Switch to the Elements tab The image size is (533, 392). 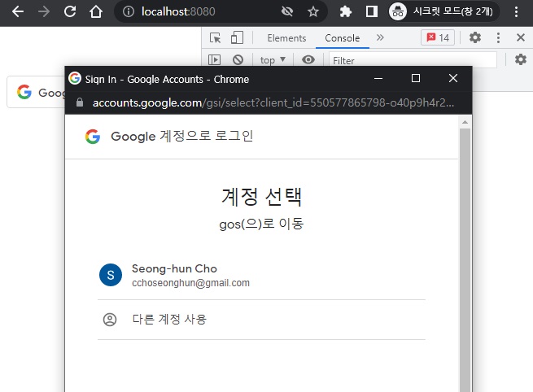(286, 37)
